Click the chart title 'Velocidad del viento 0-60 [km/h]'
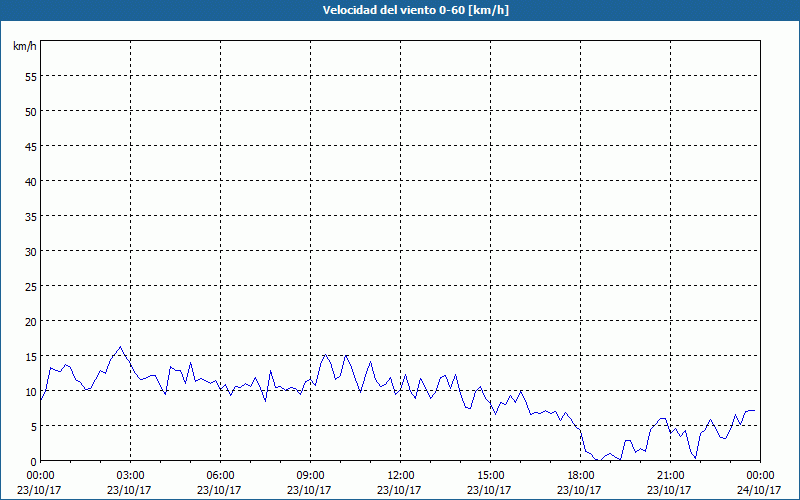 pos(416,10)
